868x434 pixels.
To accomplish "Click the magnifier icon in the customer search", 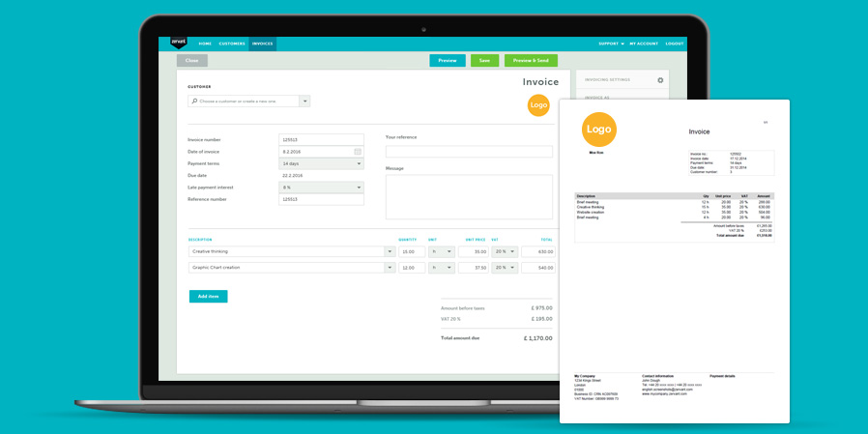I will click(x=194, y=101).
